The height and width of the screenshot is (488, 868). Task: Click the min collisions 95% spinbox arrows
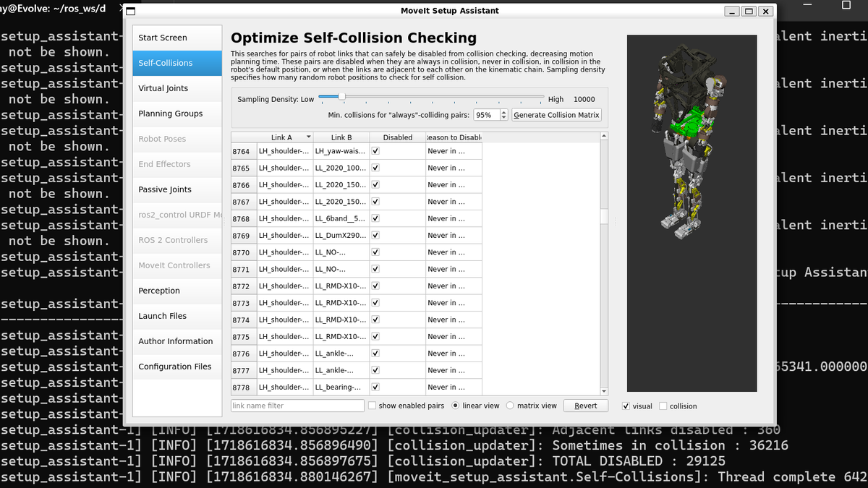coord(504,115)
